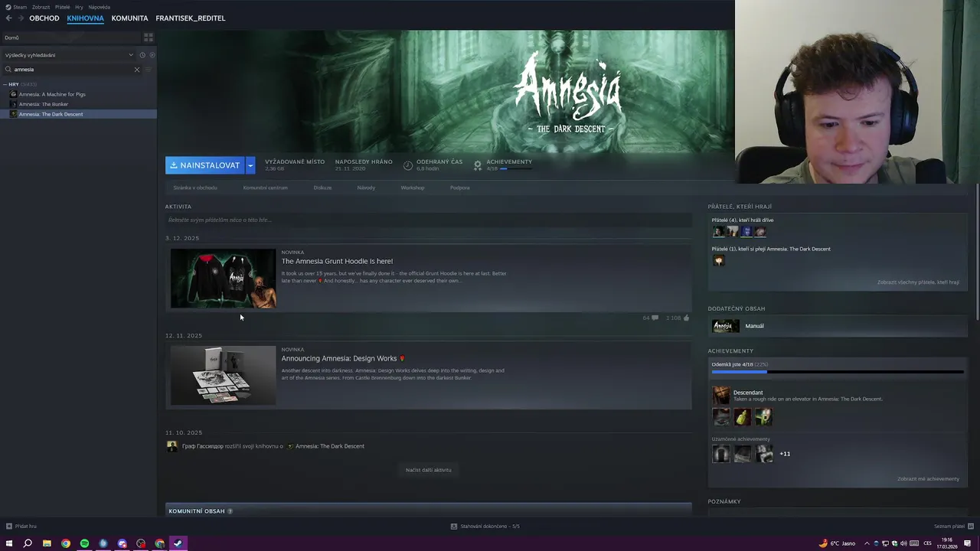Open the Podpora link

[x=460, y=187]
